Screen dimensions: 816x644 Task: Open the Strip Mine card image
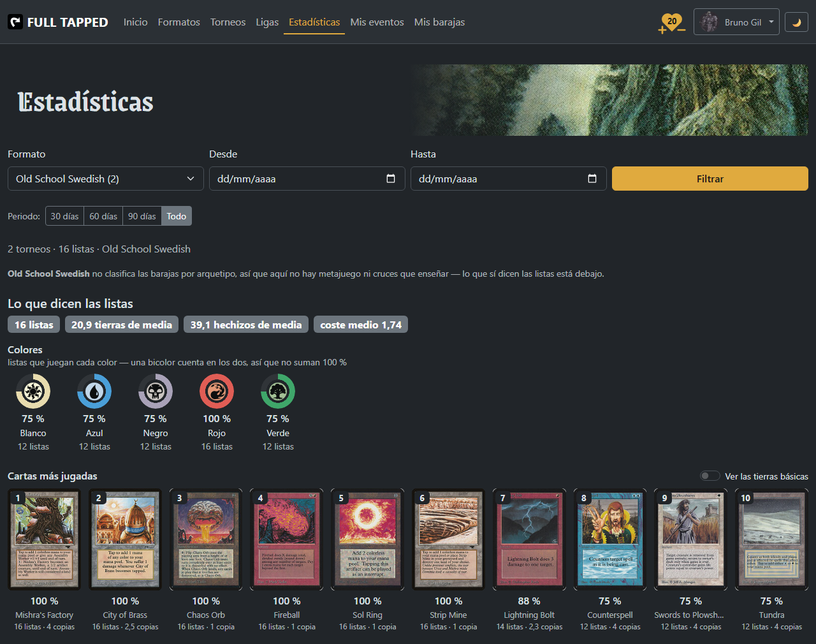pos(448,539)
